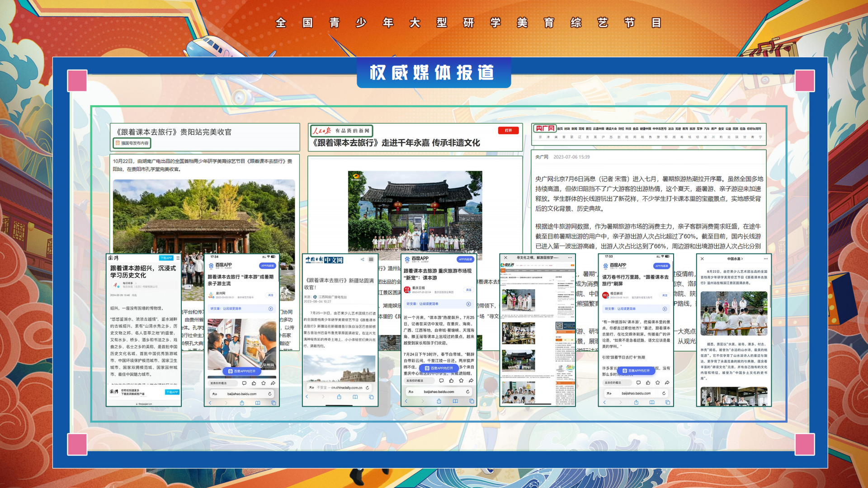Click the hanfu group photo in 电影网 article
The height and width of the screenshot is (488, 868).
519,300
